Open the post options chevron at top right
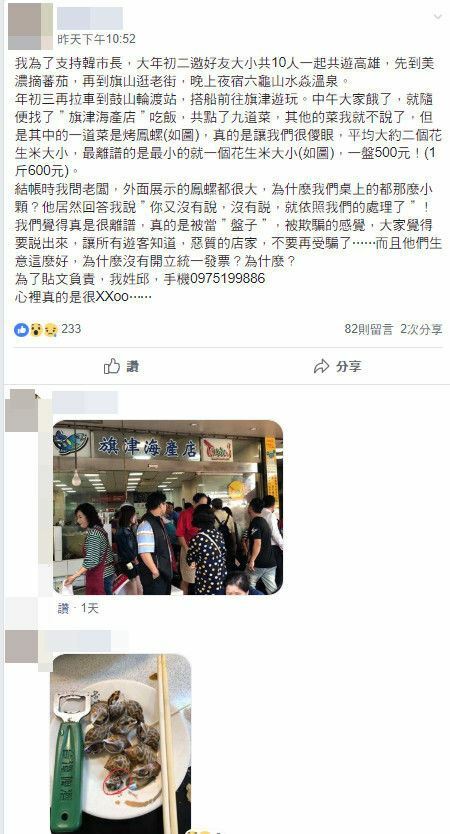 (437, 16)
